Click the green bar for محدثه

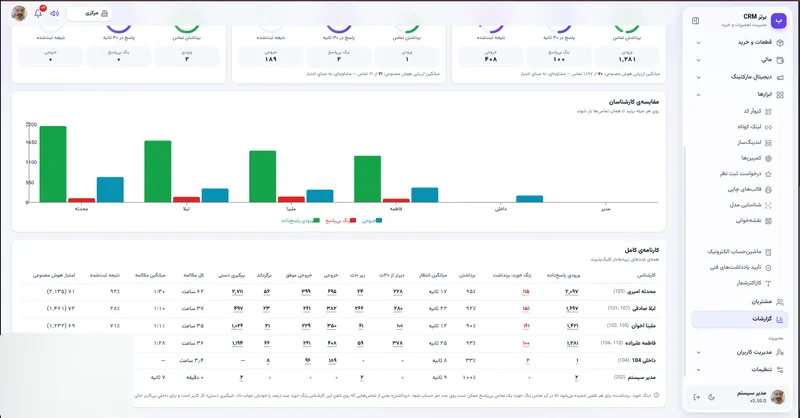pos(53,164)
